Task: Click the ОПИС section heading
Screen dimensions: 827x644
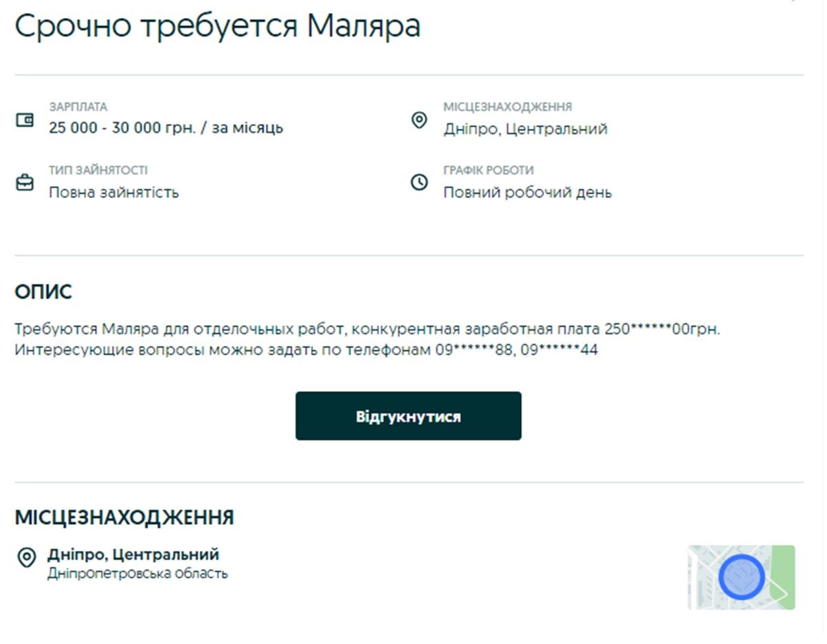Action: [x=43, y=292]
